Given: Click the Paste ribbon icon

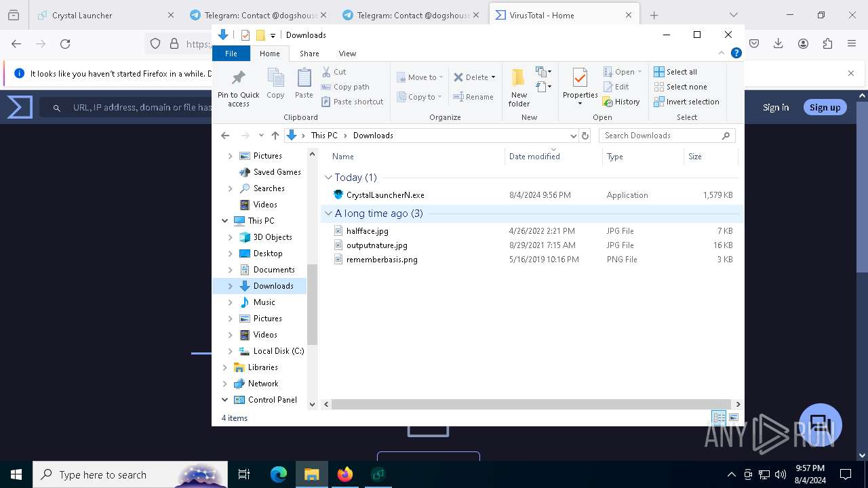Looking at the screenshot, I should click(x=304, y=83).
